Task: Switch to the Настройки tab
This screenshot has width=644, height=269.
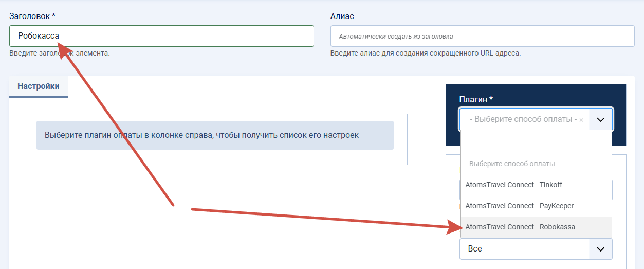Action: (x=39, y=86)
